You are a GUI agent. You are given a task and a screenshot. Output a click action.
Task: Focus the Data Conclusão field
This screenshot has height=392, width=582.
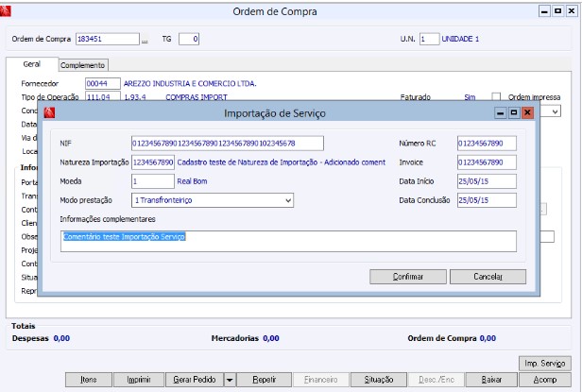[x=487, y=200]
